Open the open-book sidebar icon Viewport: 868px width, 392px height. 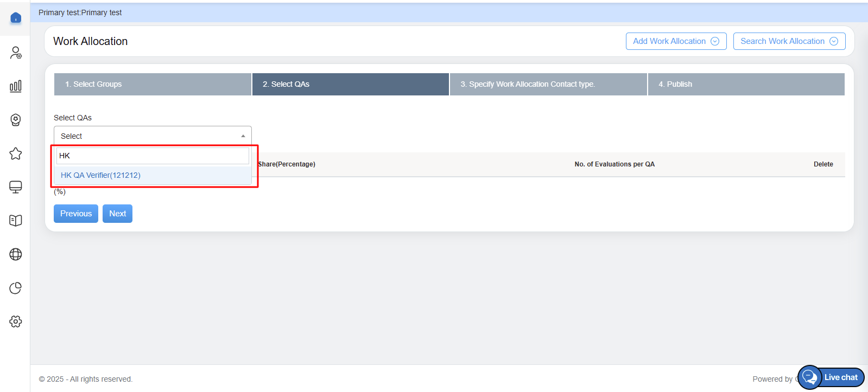[16, 221]
